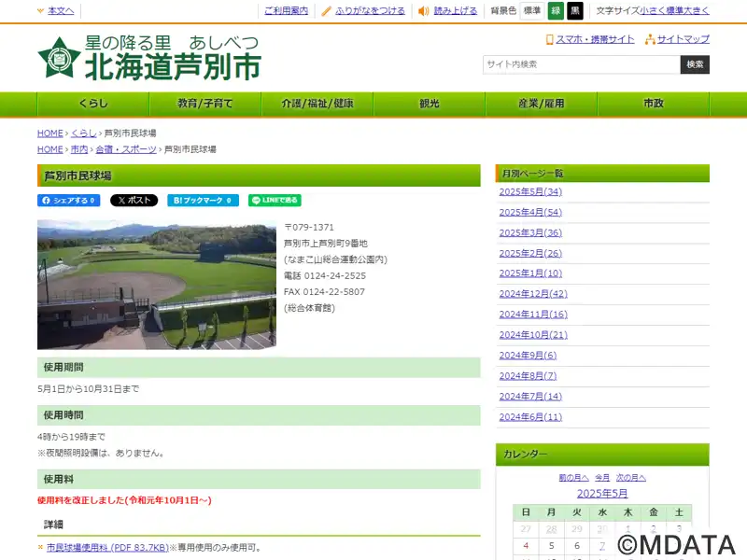Open 2025年4月(54) archive

[x=530, y=213]
